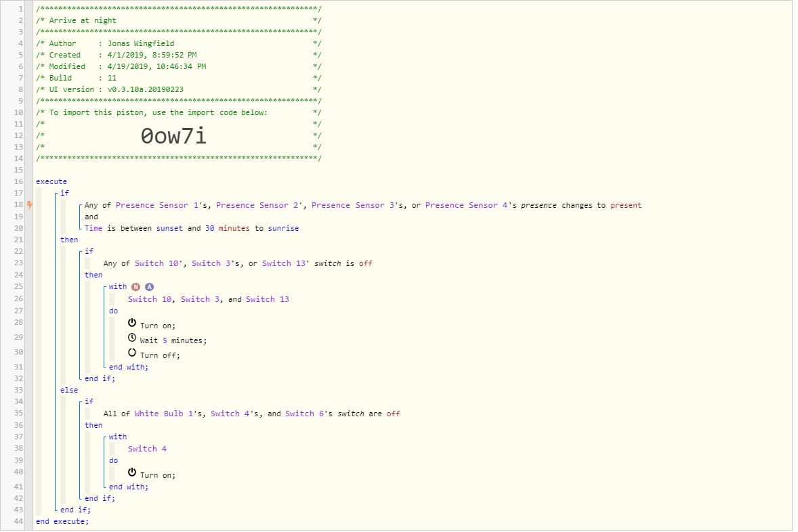
Task: Click 'Switch 10' in the line 23 condition
Action: click(x=156, y=263)
